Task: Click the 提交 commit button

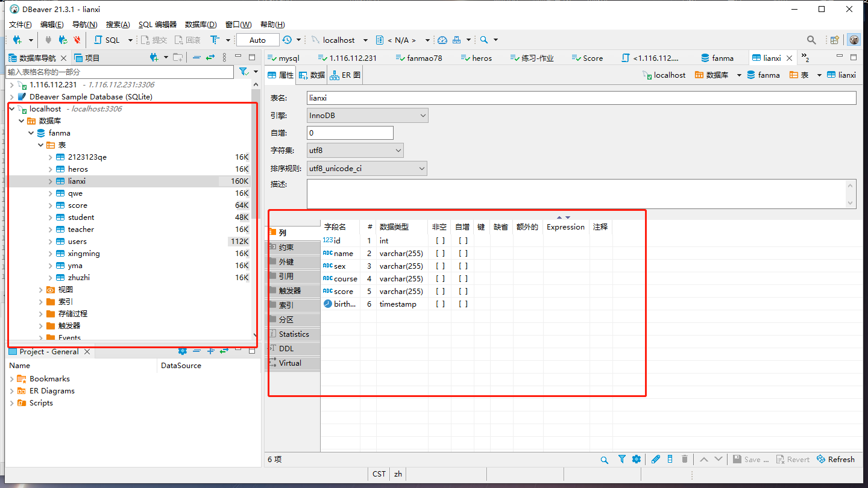Action: point(154,40)
